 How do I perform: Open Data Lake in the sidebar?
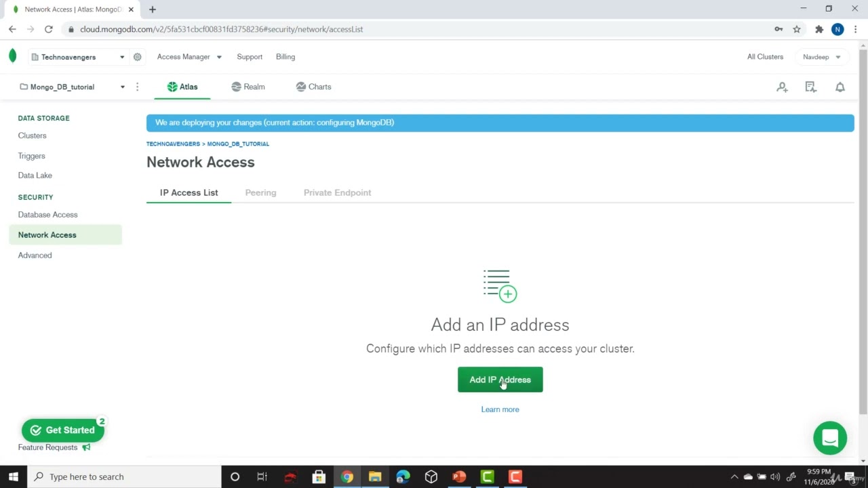tap(35, 176)
